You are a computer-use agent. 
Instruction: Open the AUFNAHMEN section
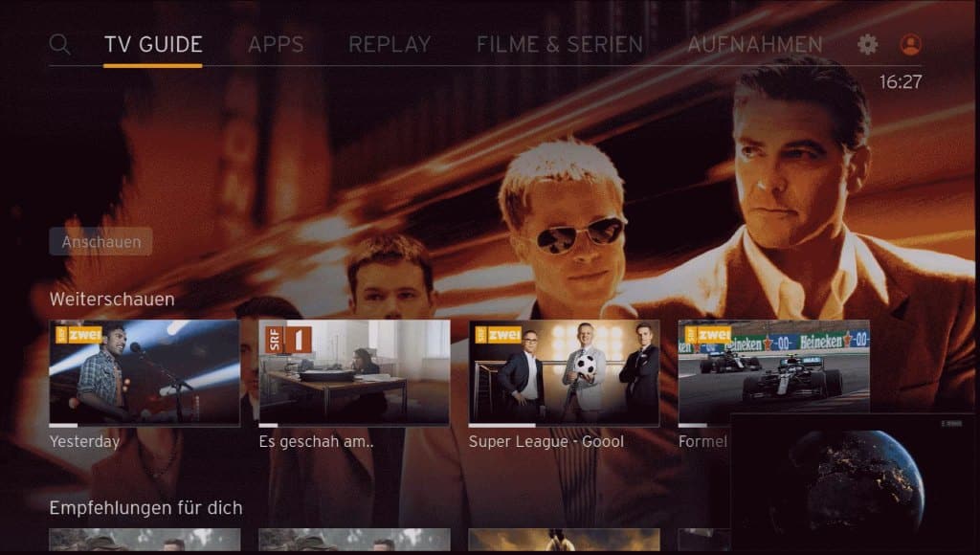753,44
